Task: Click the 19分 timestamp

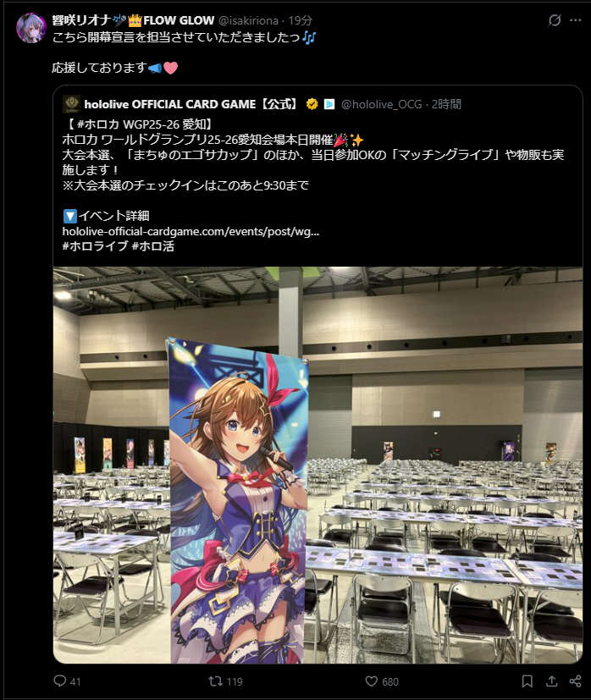Action: (300, 20)
